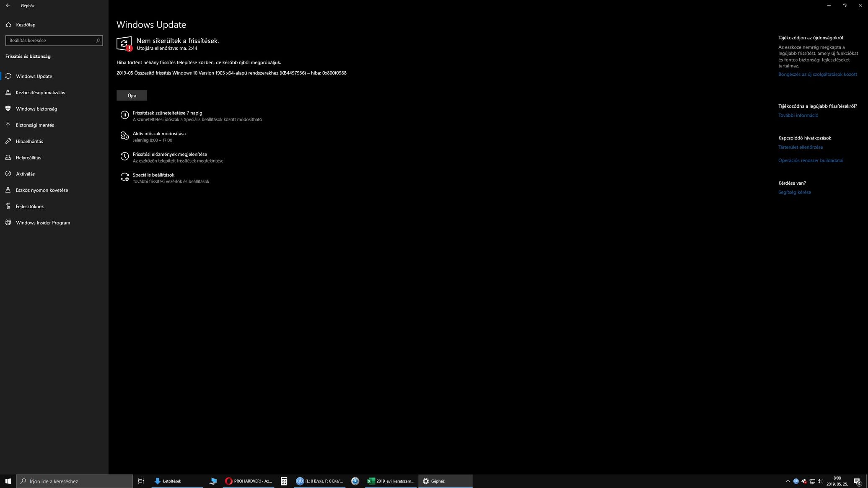
Task: Select Windows Insider Program entry
Action: click(43, 223)
